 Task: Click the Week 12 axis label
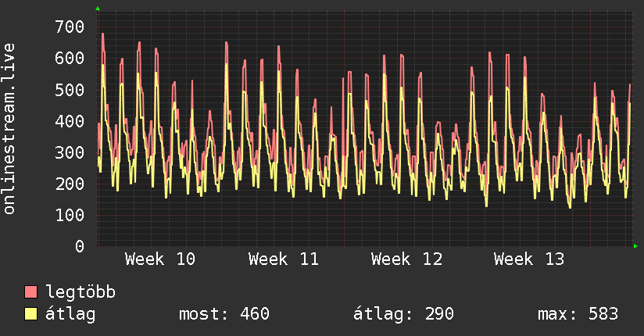coord(406,259)
